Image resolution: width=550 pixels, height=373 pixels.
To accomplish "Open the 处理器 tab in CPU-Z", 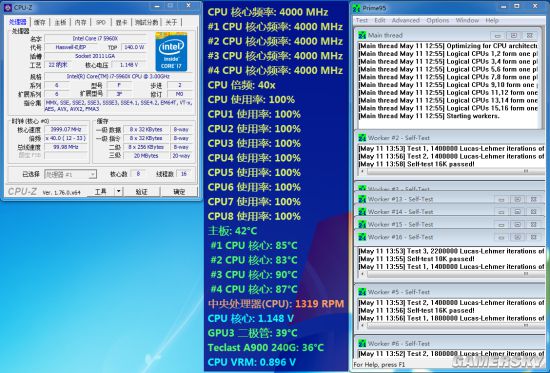I will pos(18,22).
